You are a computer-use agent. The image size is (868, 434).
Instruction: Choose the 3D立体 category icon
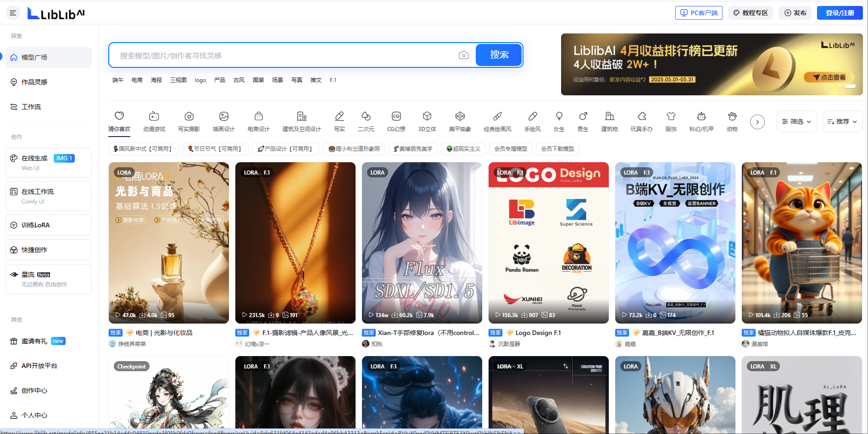[427, 116]
